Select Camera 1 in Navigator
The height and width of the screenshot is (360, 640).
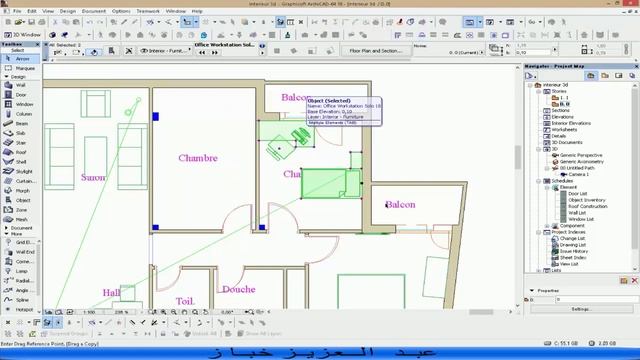(x=578, y=174)
